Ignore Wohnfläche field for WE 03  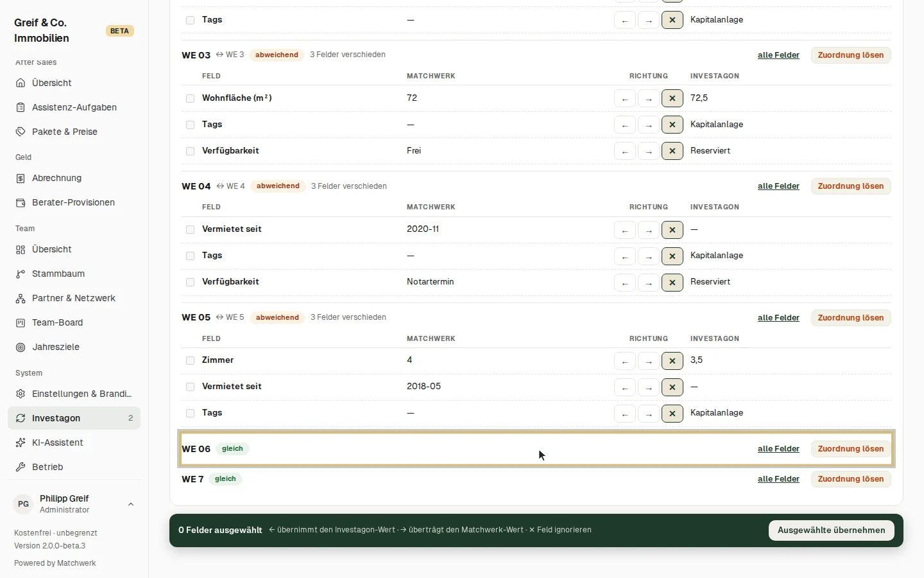pyautogui.click(x=672, y=98)
